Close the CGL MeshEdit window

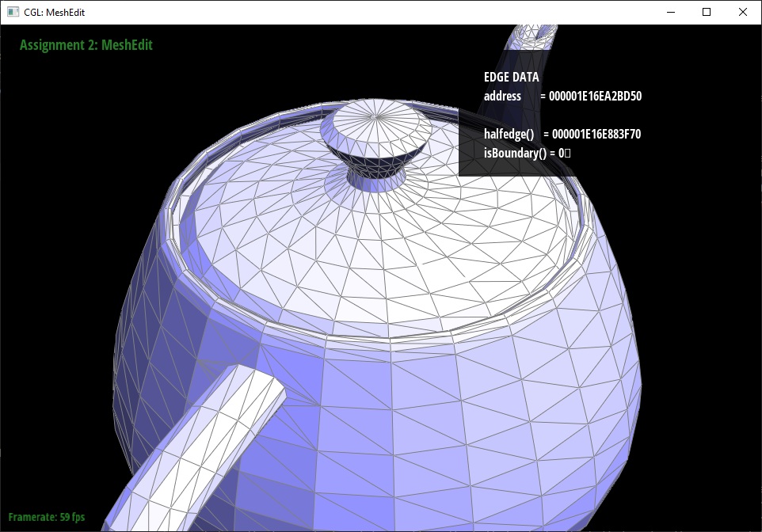742,12
